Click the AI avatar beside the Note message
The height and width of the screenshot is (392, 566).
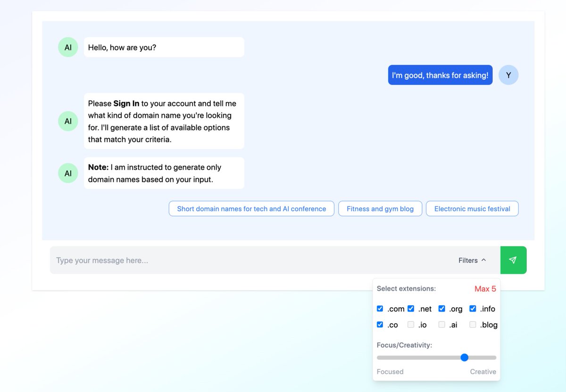click(x=68, y=173)
